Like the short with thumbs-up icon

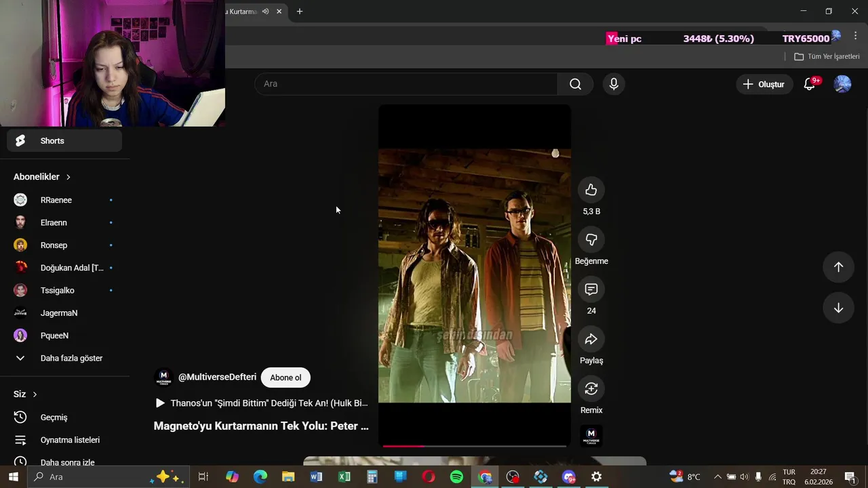(x=591, y=190)
